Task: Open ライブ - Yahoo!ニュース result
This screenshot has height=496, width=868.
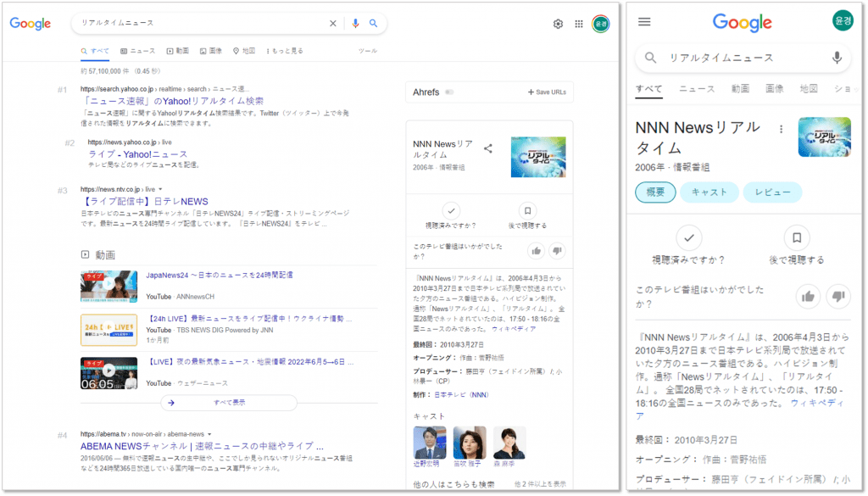Action: tap(138, 154)
